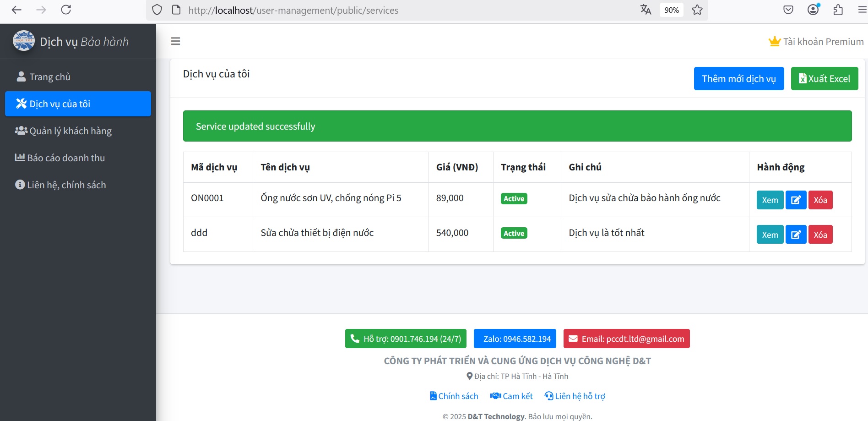Screen dimensions: 868x421
Task: Click the browser address bar URL
Action: click(293, 10)
